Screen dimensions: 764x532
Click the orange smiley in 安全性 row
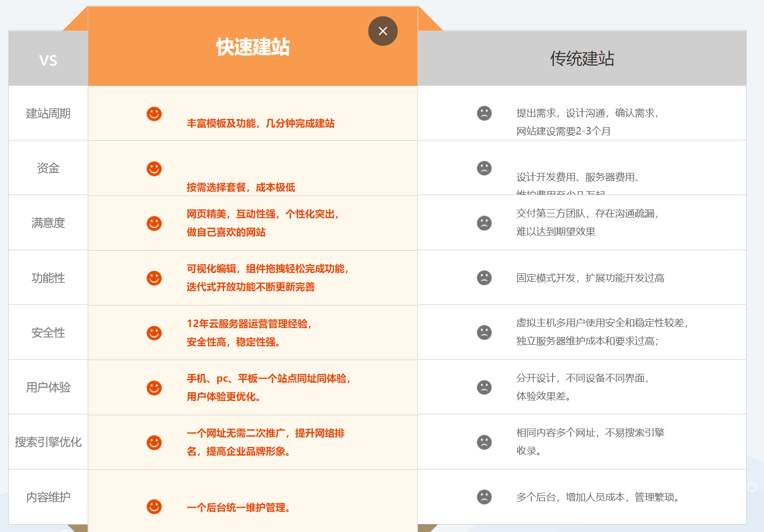[x=154, y=333]
